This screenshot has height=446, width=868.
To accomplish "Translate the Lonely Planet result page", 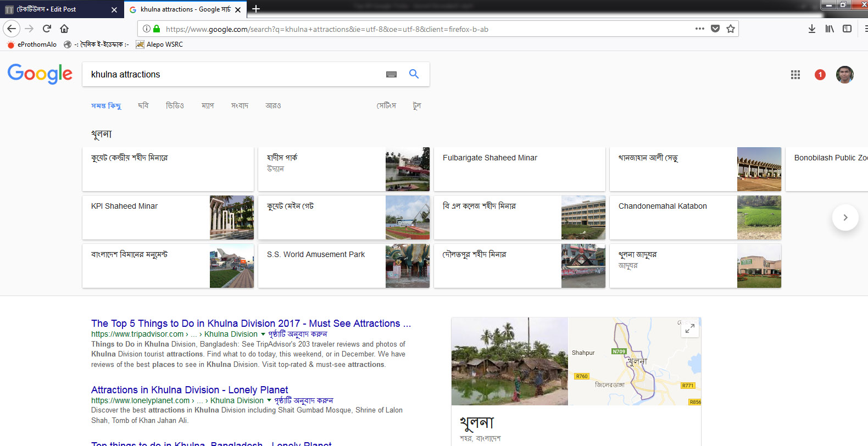I will (x=303, y=400).
